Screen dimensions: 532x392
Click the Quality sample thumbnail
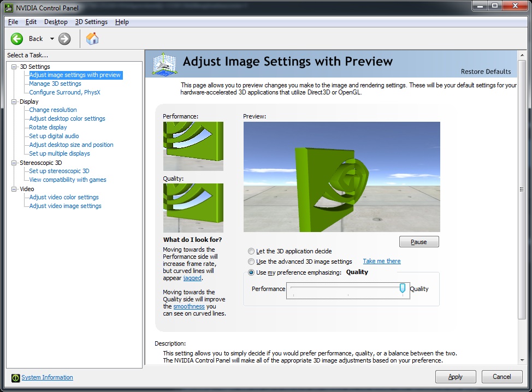point(193,208)
